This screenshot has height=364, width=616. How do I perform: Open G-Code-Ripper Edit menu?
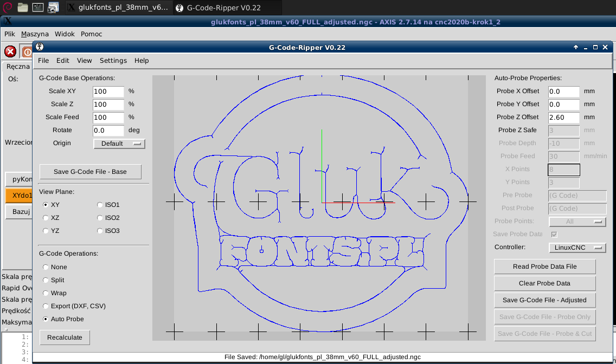62,61
